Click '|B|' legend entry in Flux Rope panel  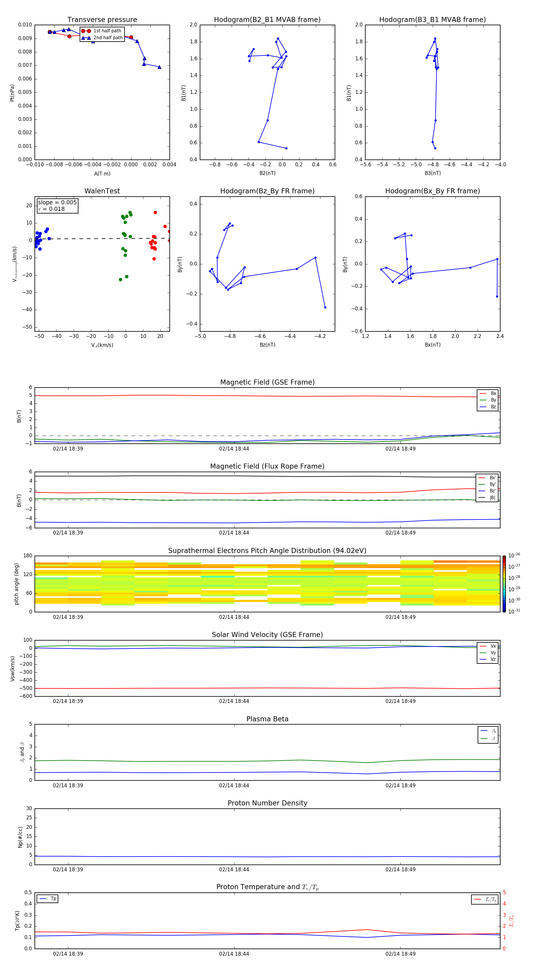tap(487, 498)
